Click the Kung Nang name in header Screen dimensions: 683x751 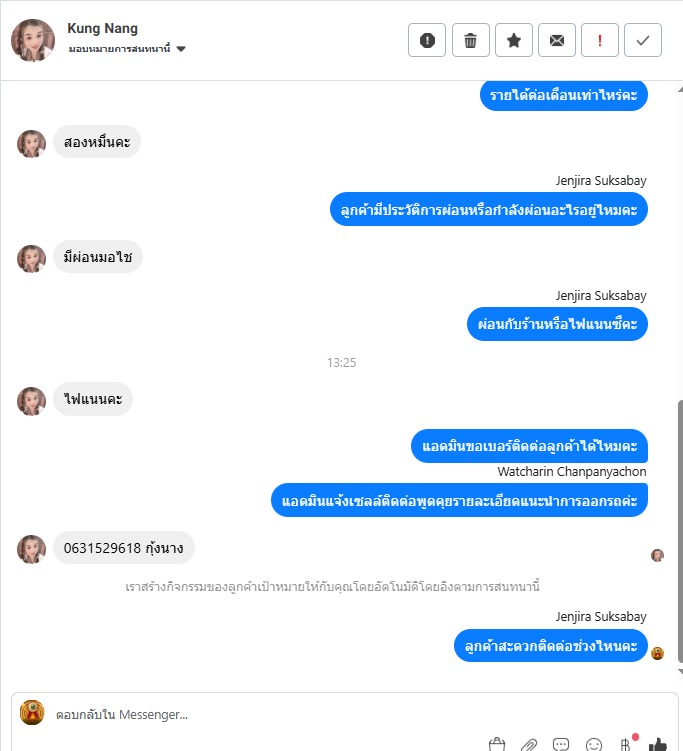click(102, 28)
